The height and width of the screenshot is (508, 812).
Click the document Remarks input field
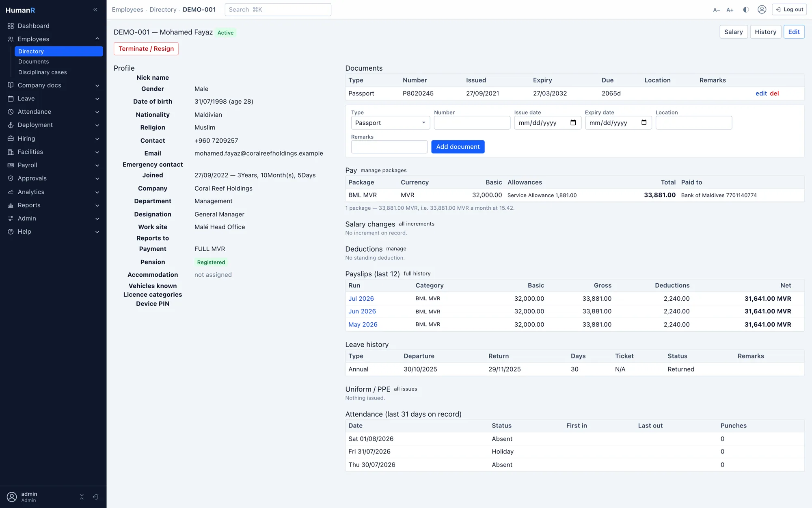coord(389,147)
